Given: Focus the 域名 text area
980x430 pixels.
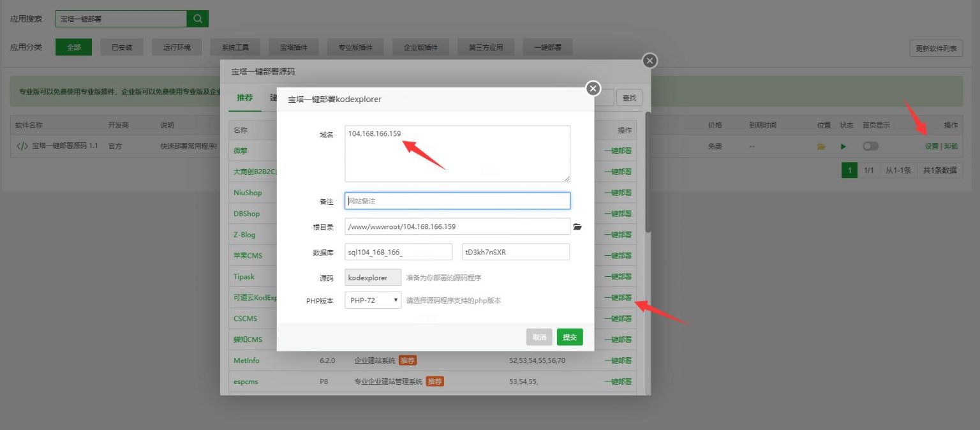Looking at the screenshot, I should (457, 154).
